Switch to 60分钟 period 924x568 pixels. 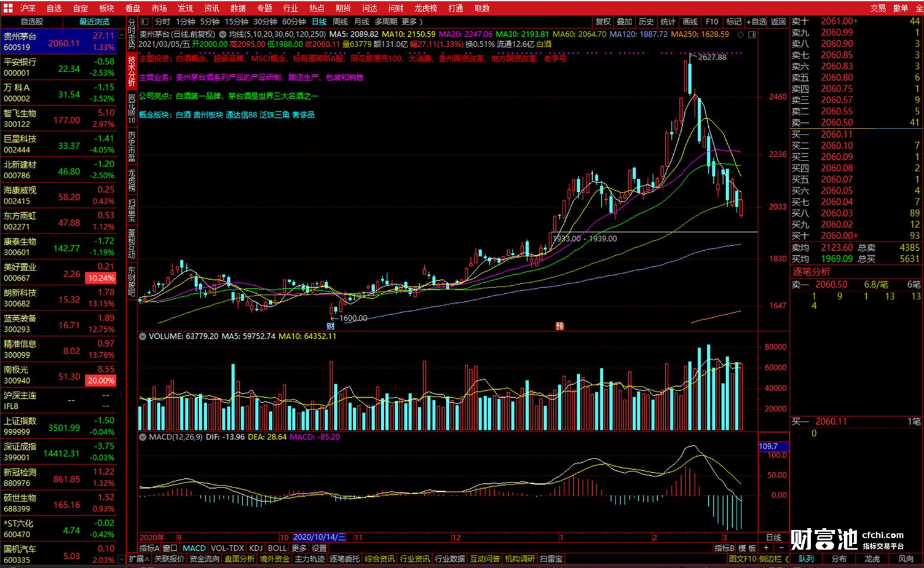pyautogui.click(x=294, y=22)
